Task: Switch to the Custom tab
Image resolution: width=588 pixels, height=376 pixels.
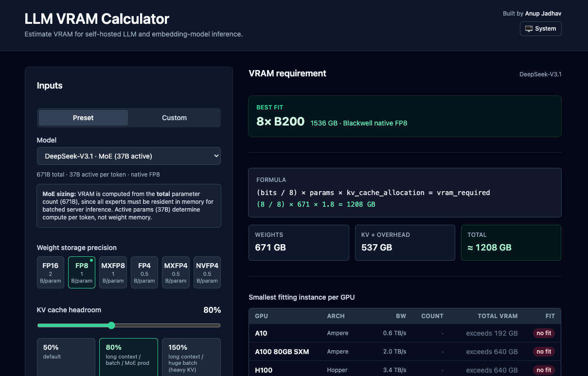Action: (174, 118)
